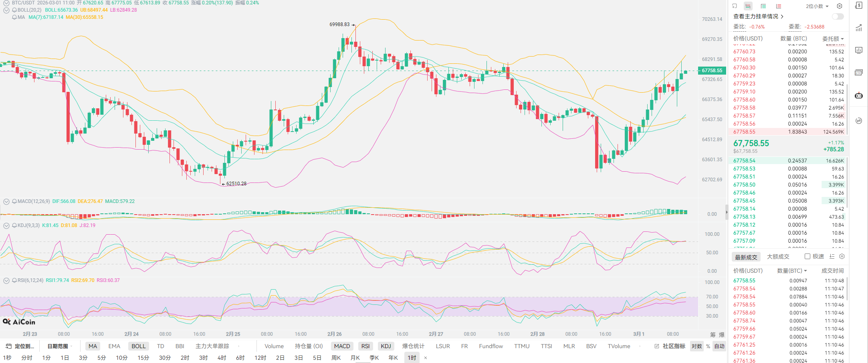The height and width of the screenshot is (363, 868).
Task: Switch to the 大额成交 tab
Action: [778, 257]
